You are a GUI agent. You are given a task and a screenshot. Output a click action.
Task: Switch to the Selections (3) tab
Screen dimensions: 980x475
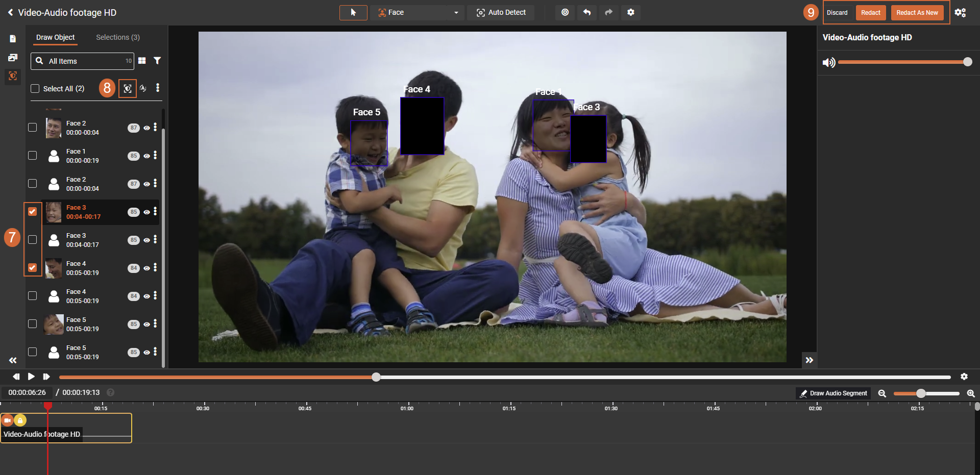pyautogui.click(x=118, y=37)
